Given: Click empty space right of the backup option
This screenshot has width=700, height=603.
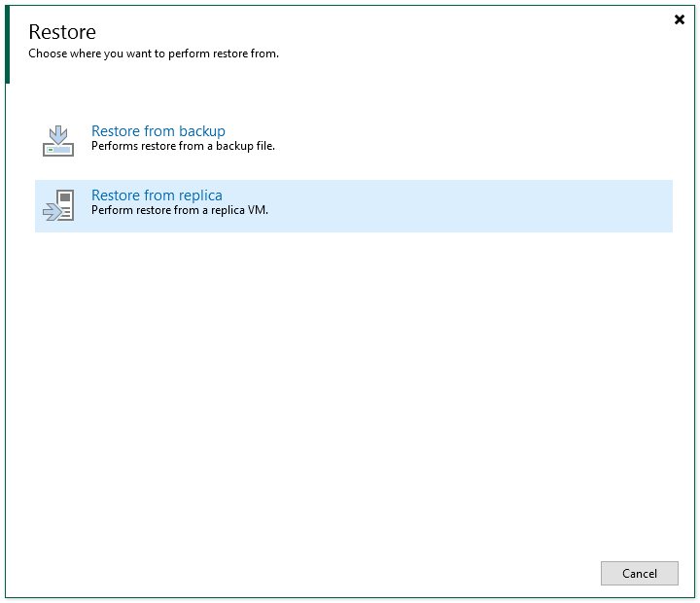Looking at the screenshot, I should (467, 140).
